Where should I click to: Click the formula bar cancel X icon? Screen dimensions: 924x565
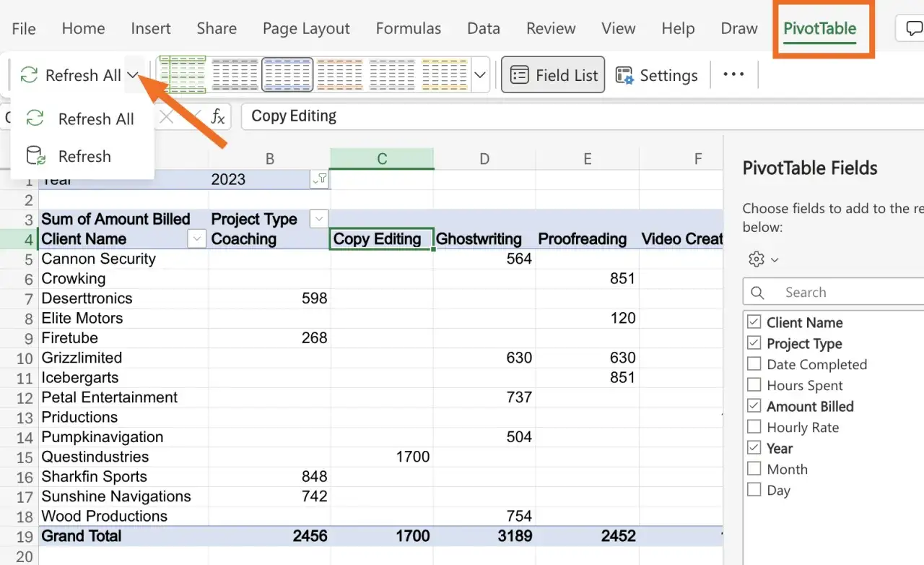(167, 116)
